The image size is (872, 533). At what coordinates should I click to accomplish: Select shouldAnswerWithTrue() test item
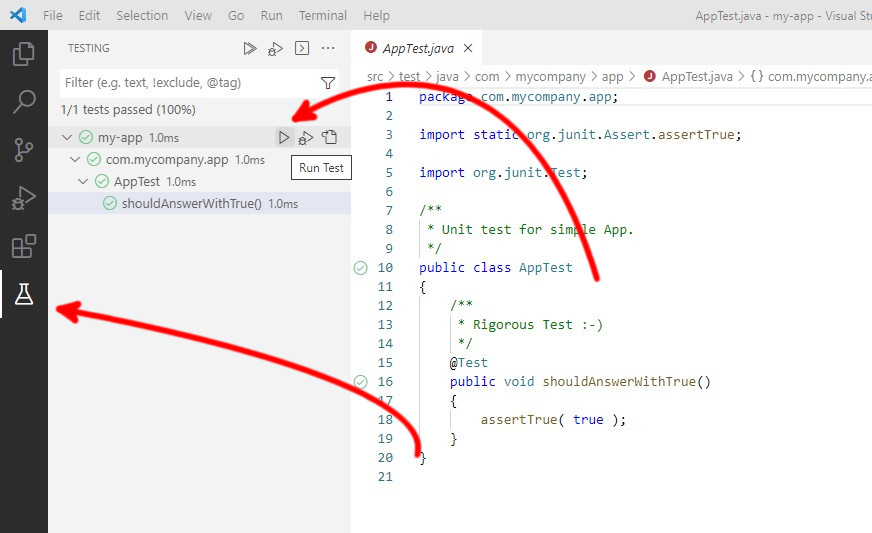[x=191, y=204]
